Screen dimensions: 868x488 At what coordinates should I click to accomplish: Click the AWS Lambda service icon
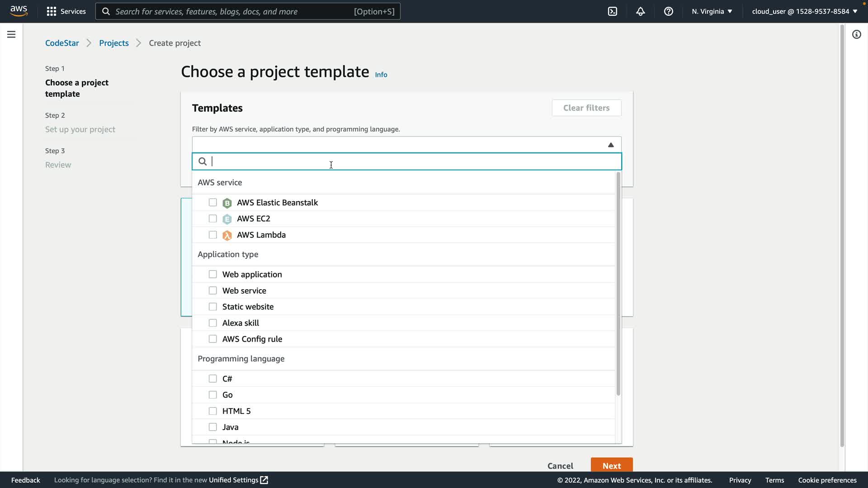pos(227,235)
